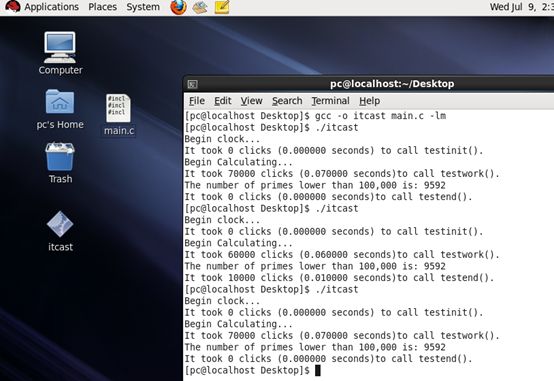Click the first 'Begin clock...' line
This screenshot has width=554, height=381.
pyautogui.click(x=222, y=139)
